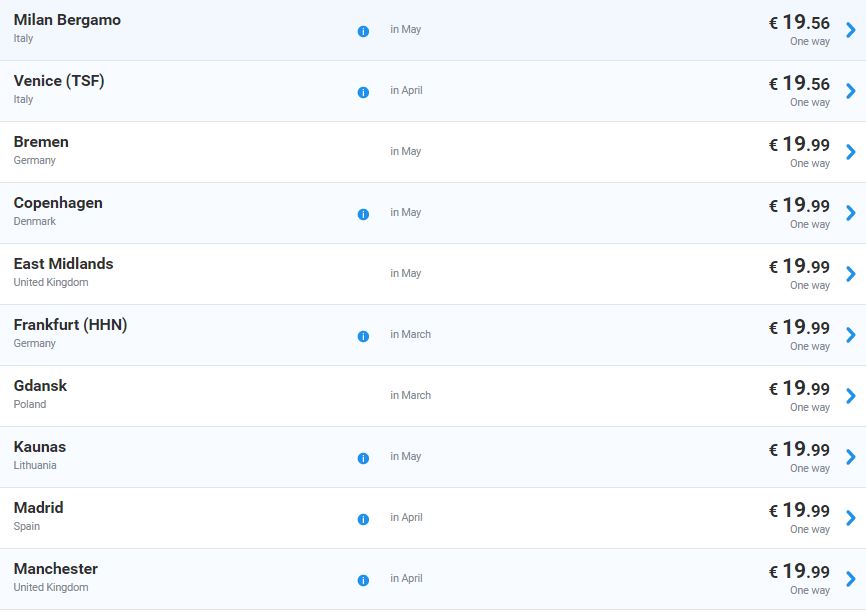Viewport: 866px width, 612px height.
Task: Show info for Frankfurt (HHN) flight
Action: click(363, 336)
